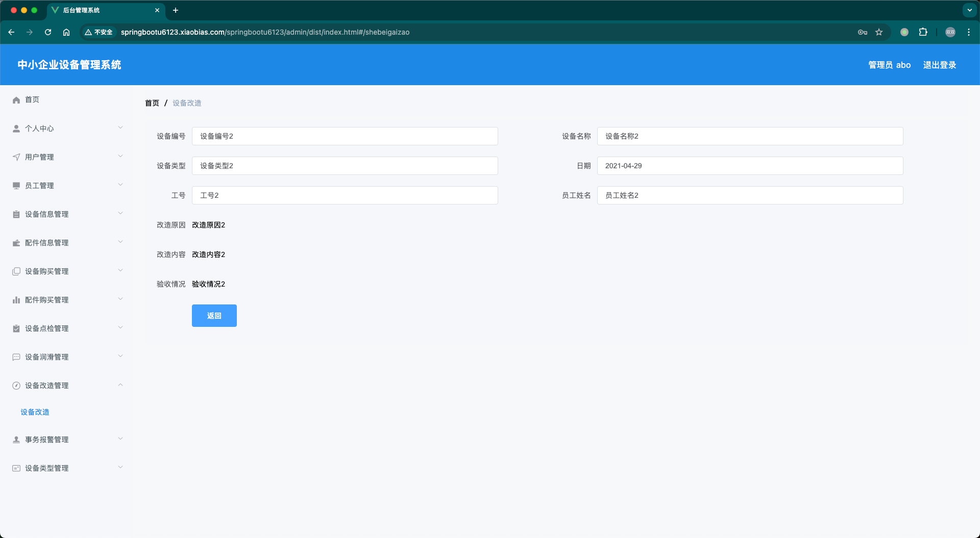
Task: Click the icon beside 配件信息管理
Action: [x=16, y=243]
